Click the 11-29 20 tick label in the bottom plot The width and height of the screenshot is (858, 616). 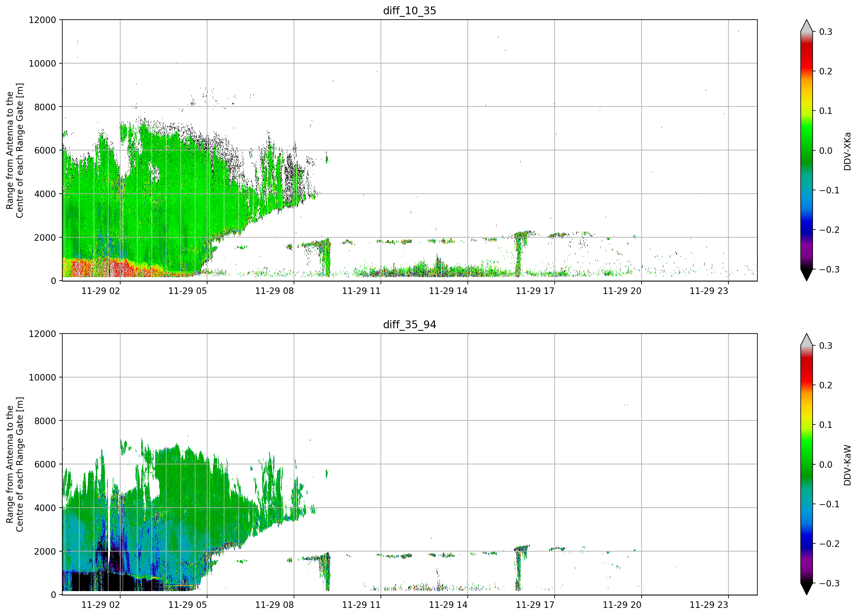622,605
